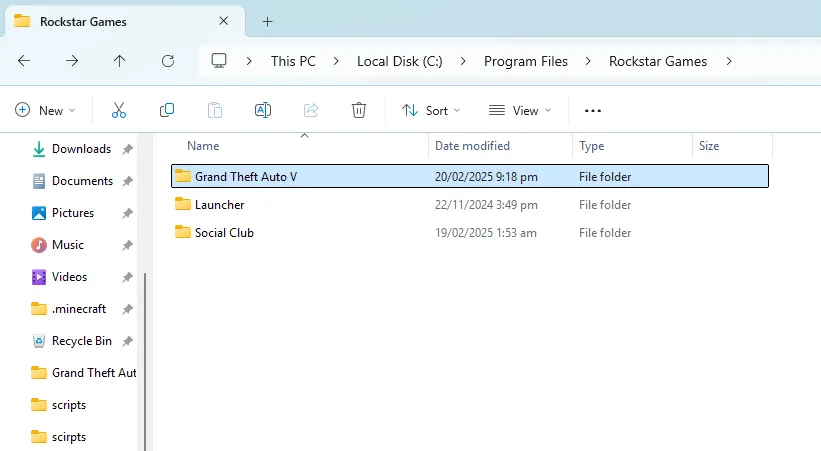Open the three-dot See more menu

pos(593,111)
